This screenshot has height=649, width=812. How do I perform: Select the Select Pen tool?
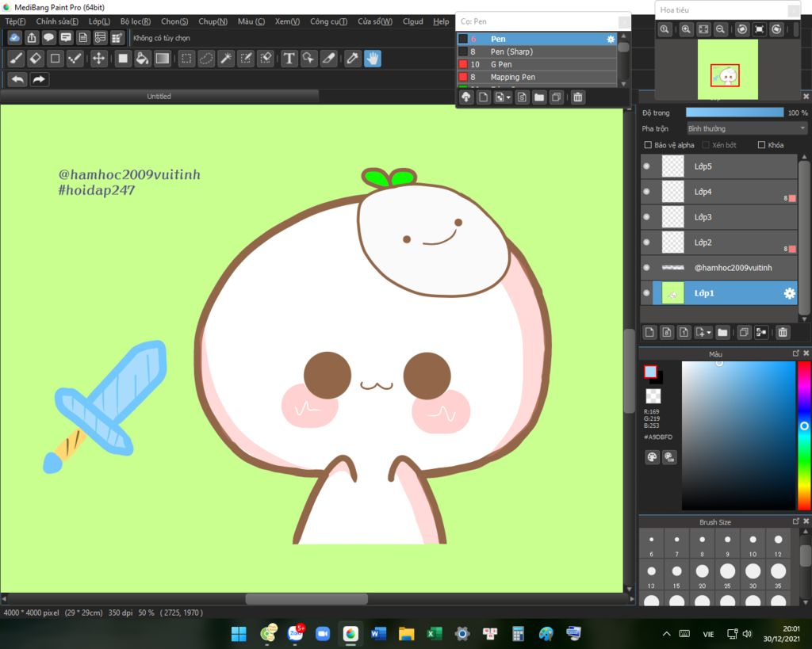point(246,59)
